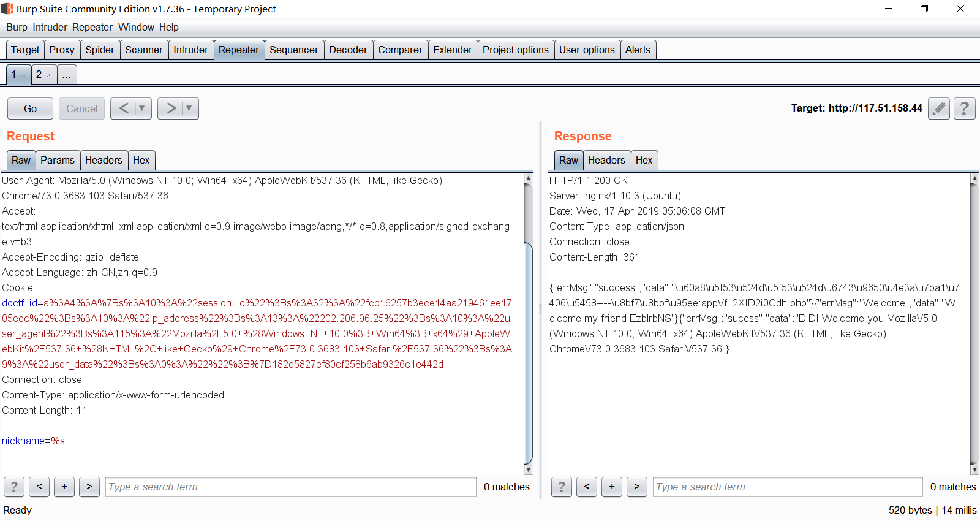
Task: Switch to the Intruder tool tab
Action: (190, 50)
